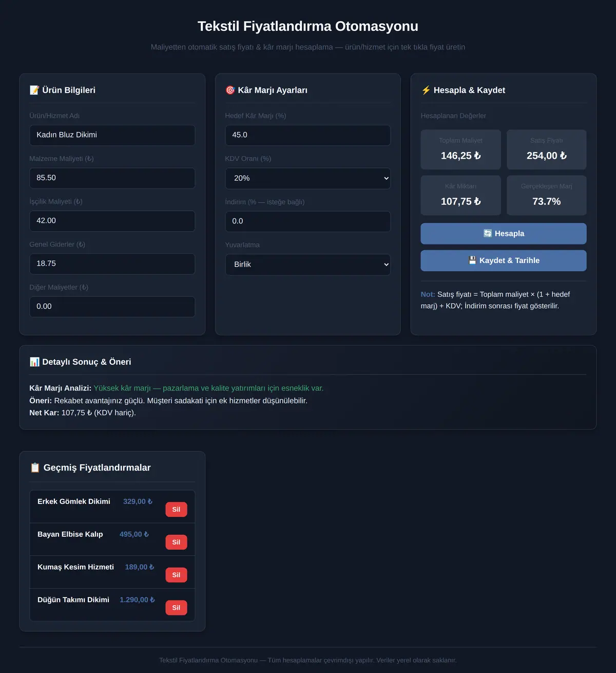The image size is (616, 673).
Task: Click the 495,00 ₺ price in history
Action: coord(134,534)
